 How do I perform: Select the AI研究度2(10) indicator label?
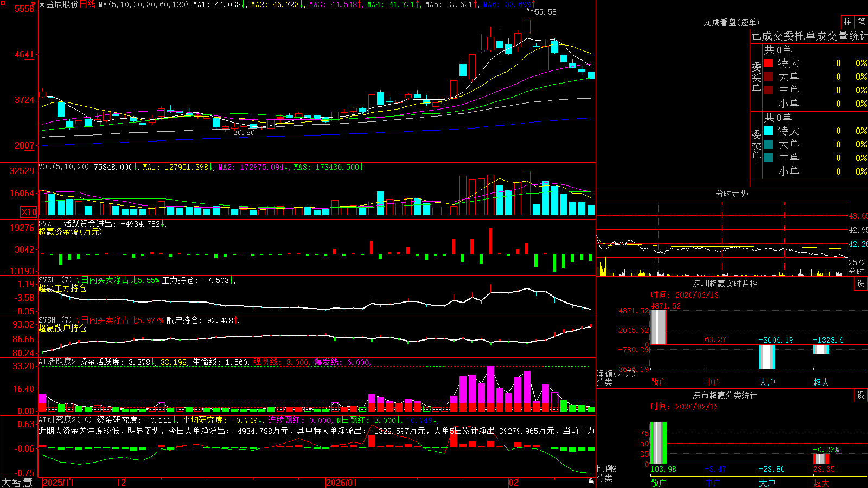click(x=65, y=420)
